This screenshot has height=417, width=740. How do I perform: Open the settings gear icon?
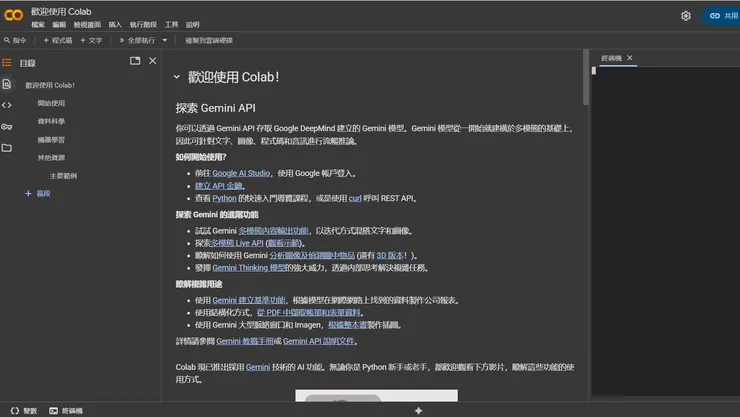(x=686, y=16)
